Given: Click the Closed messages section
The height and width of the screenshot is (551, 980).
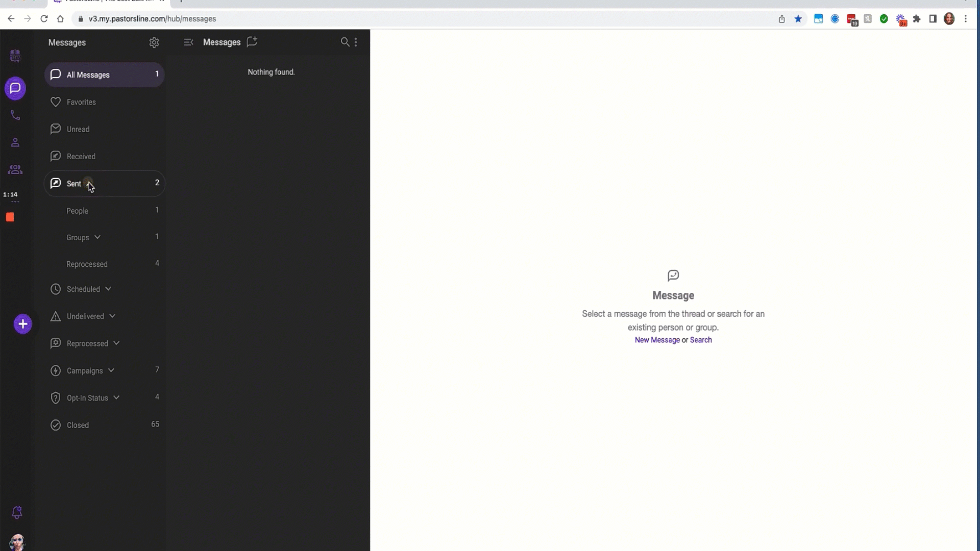Looking at the screenshot, I should coord(78,424).
